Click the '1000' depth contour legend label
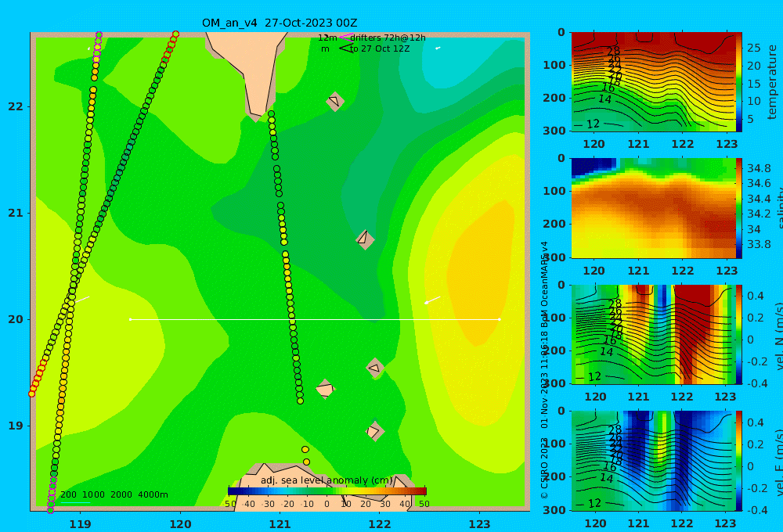The image size is (783, 532). point(93,494)
